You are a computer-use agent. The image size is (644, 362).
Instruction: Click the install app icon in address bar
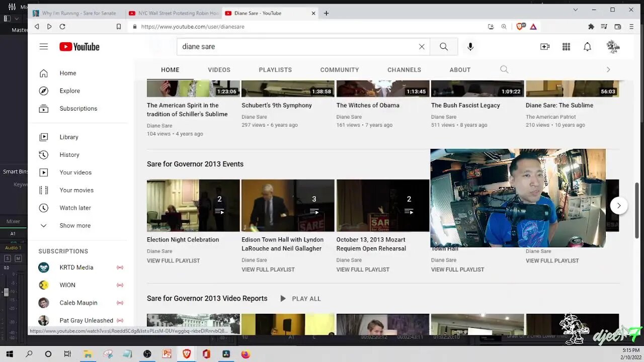click(491, 27)
